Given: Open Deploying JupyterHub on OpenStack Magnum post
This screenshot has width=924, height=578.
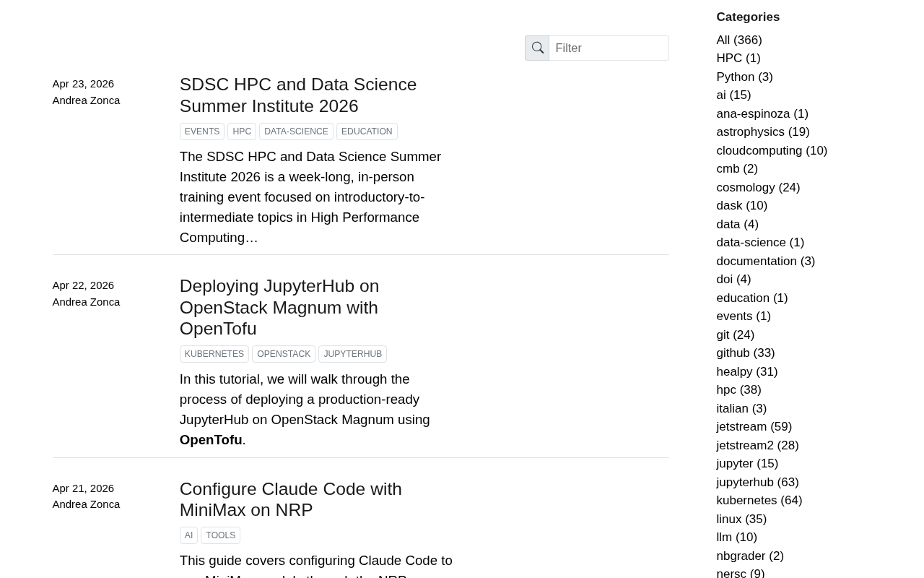Looking at the screenshot, I should (x=279, y=307).
